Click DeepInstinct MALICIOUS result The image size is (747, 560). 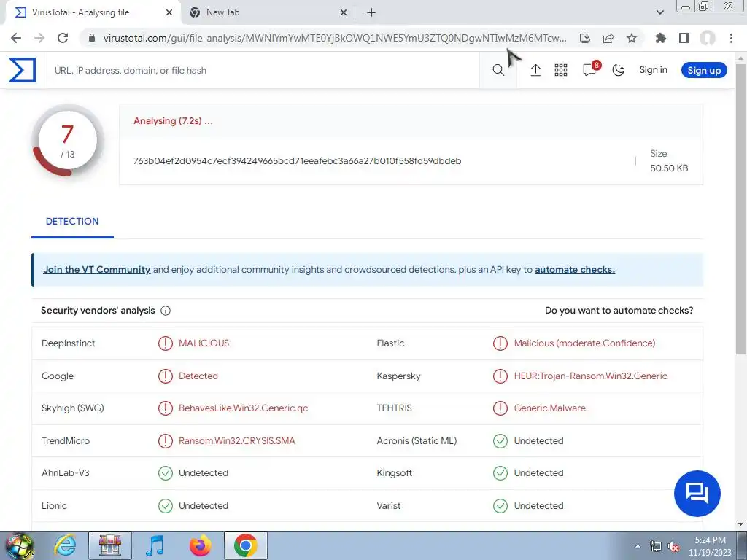[204, 343]
